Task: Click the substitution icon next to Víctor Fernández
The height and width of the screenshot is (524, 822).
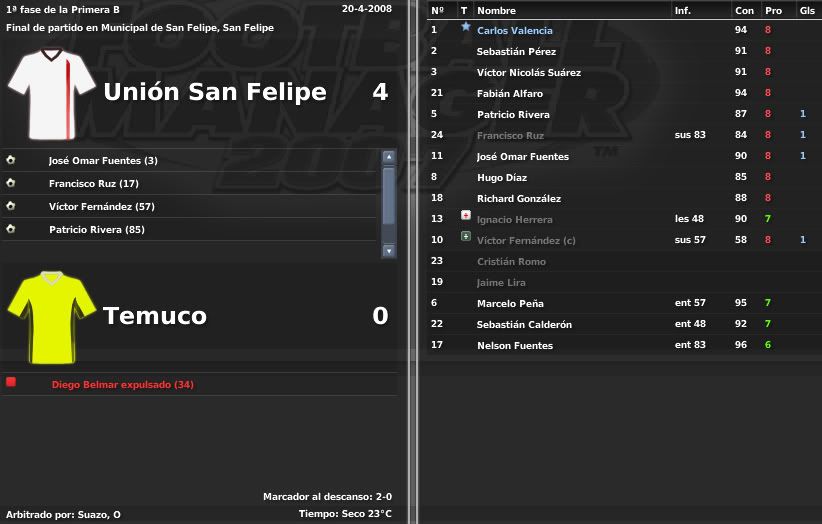Action: click(466, 236)
